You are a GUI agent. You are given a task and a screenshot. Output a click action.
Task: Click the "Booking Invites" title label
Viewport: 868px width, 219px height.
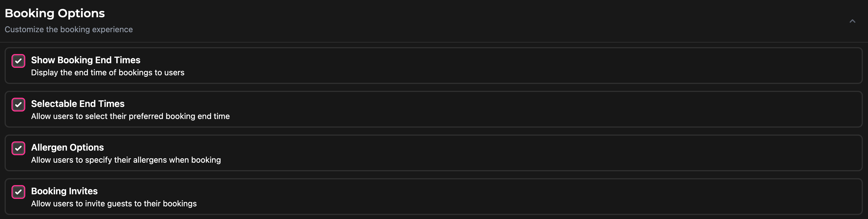click(64, 191)
